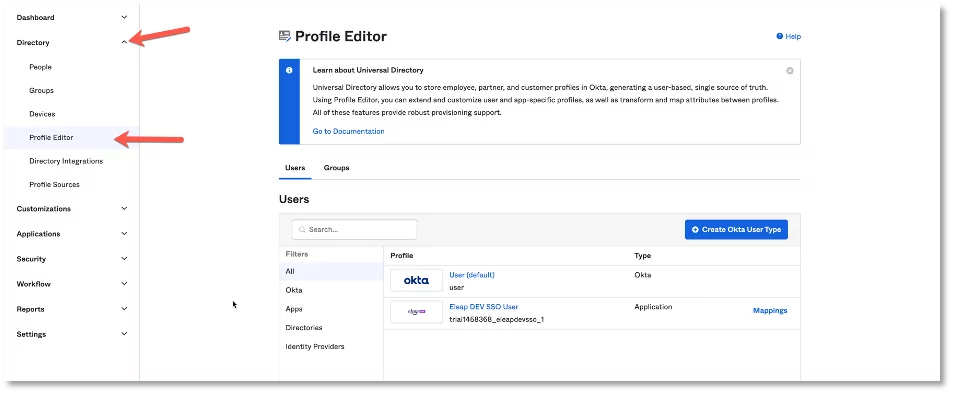This screenshot has width=954, height=394.
Task: Follow the Go to Documentation link
Action: tap(349, 131)
